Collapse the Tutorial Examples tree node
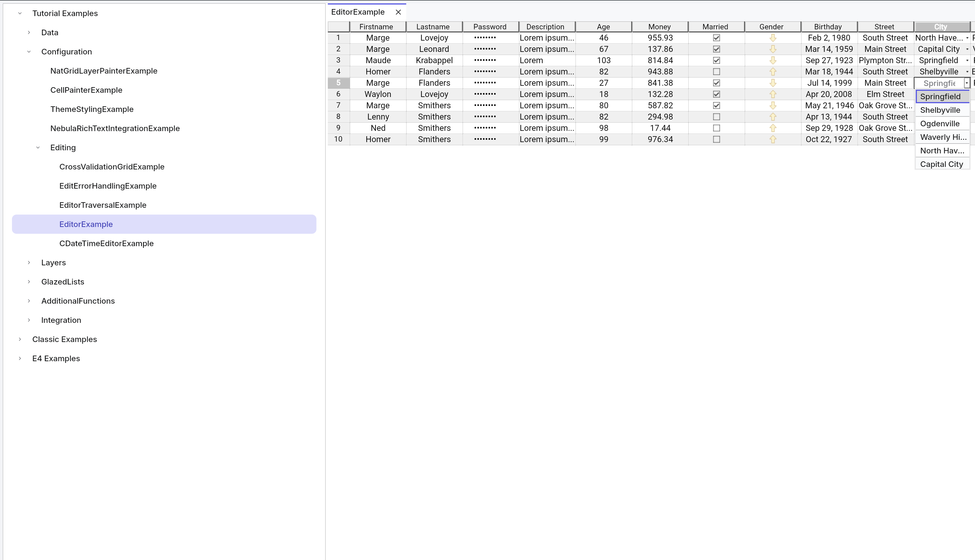 pyautogui.click(x=20, y=13)
